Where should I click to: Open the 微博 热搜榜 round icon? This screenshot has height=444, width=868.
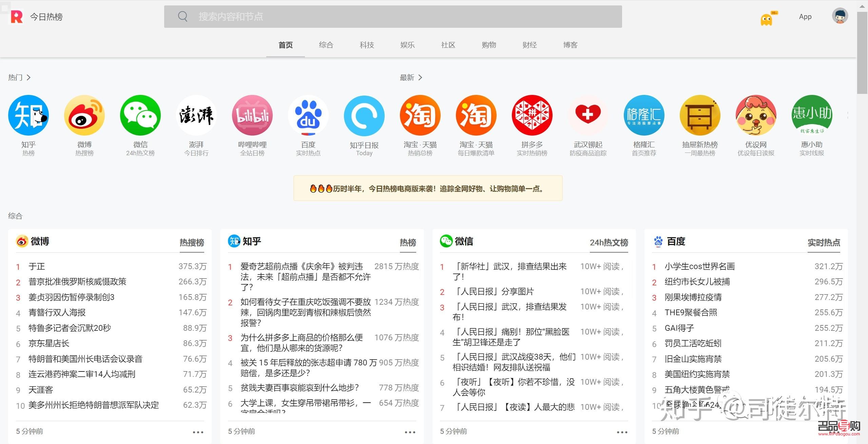click(x=84, y=115)
